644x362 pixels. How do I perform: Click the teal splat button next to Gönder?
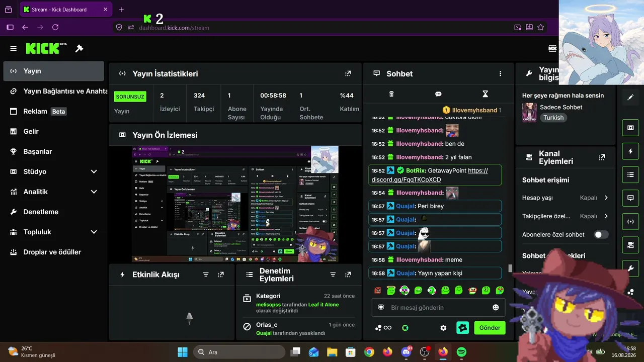463,328
